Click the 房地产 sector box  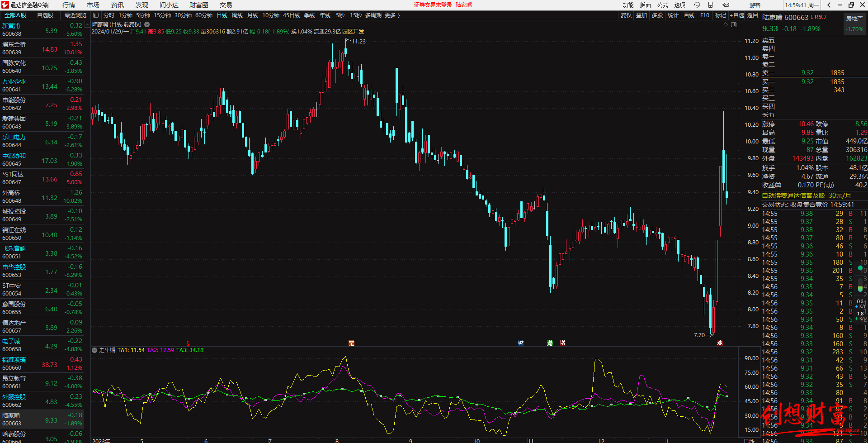click(854, 24)
